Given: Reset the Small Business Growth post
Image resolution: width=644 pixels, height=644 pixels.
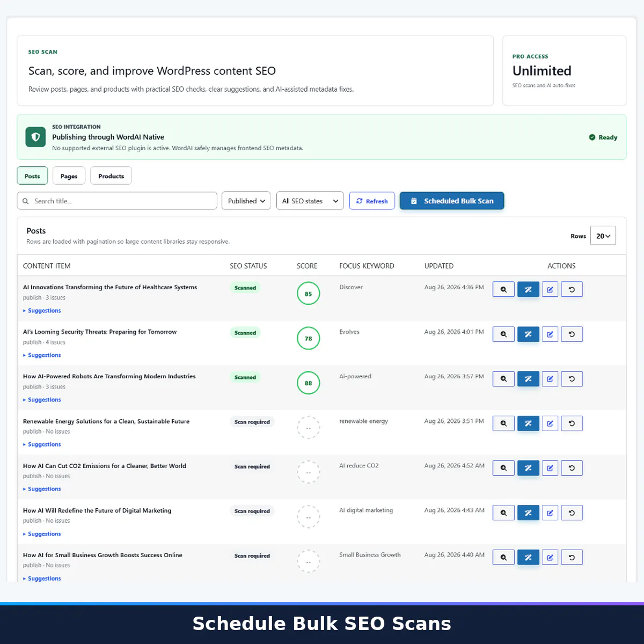Looking at the screenshot, I should point(572,558).
